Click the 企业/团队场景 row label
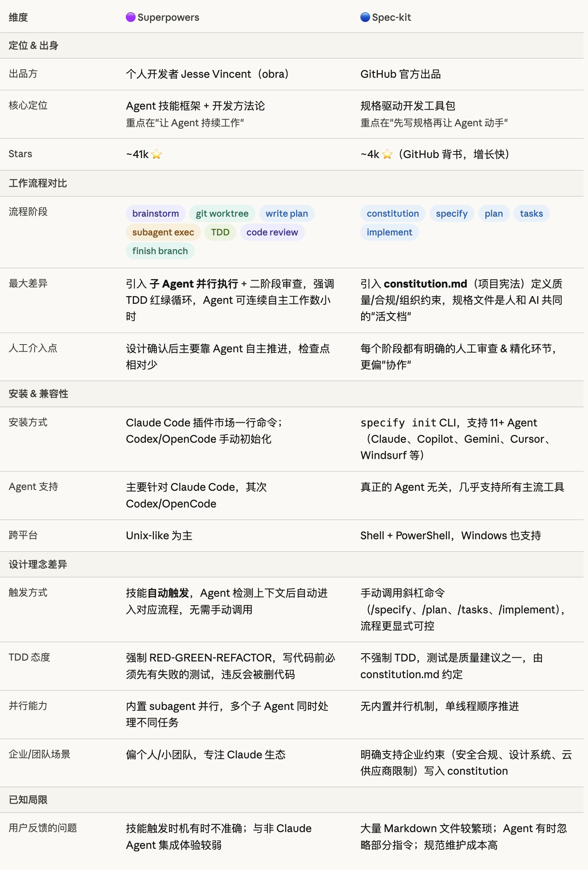Image resolution: width=588 pixels, height=870 pixels. (39, 754)
